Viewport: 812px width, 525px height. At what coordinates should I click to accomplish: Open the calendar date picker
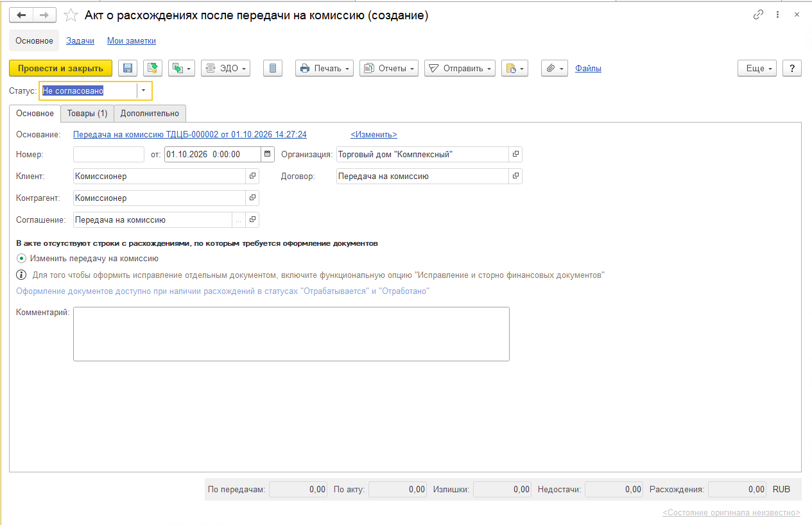(268, 154)
